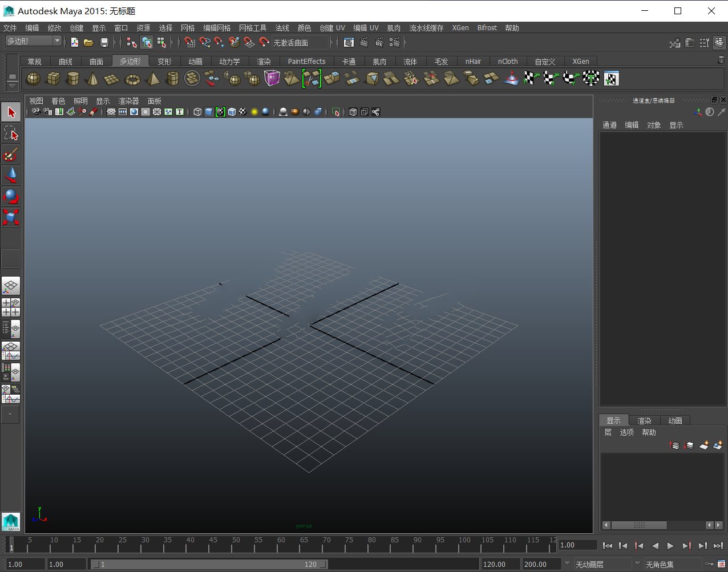Screen dimensions: 728x572
Task: Click the range slider bar ending at 120
Action: [209, 564]
